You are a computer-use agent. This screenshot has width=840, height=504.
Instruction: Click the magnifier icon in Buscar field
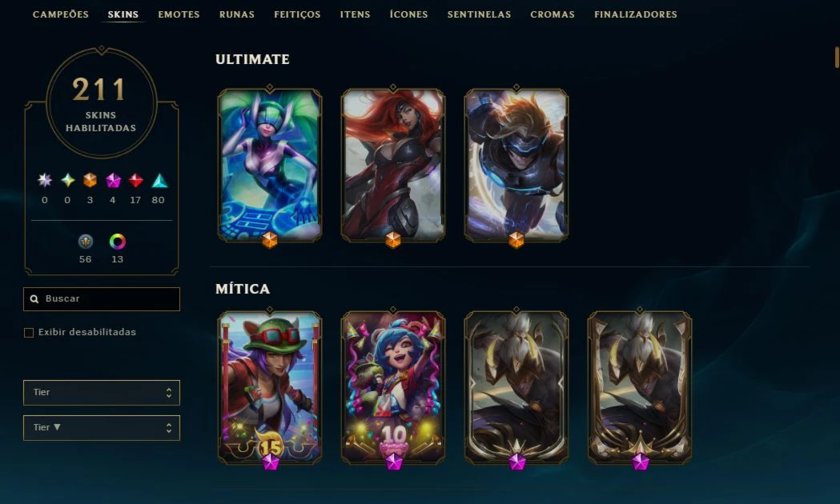point(34,299)
